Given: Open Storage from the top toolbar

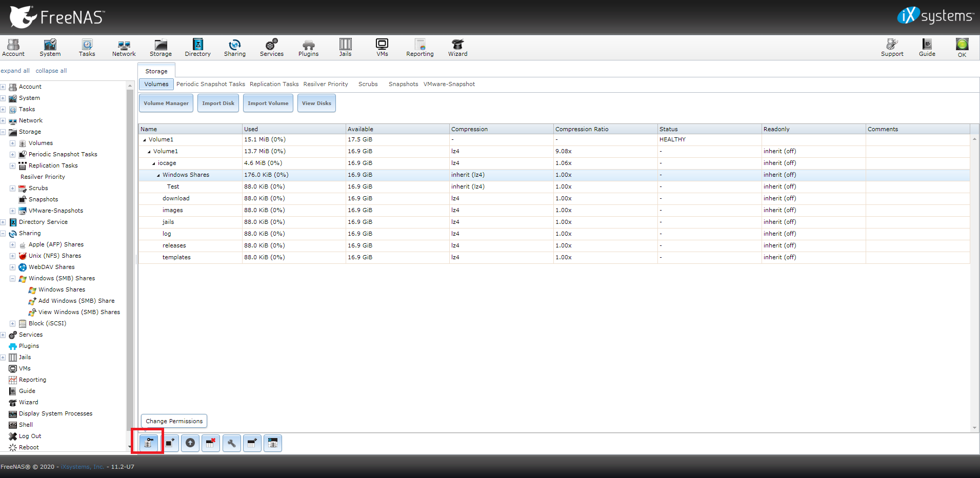Looking at the screenshot, I should pyautogui.click(x=161, y=47).
